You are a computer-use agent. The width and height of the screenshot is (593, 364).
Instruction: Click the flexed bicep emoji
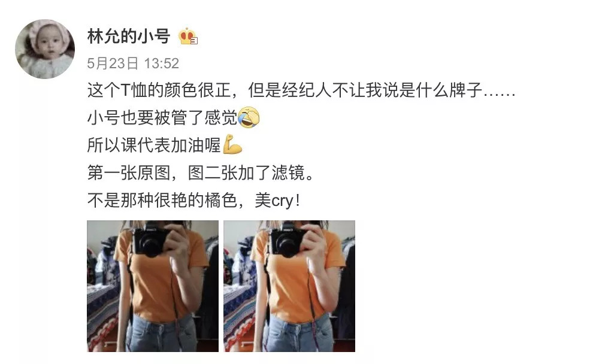(x=232, y=145)
